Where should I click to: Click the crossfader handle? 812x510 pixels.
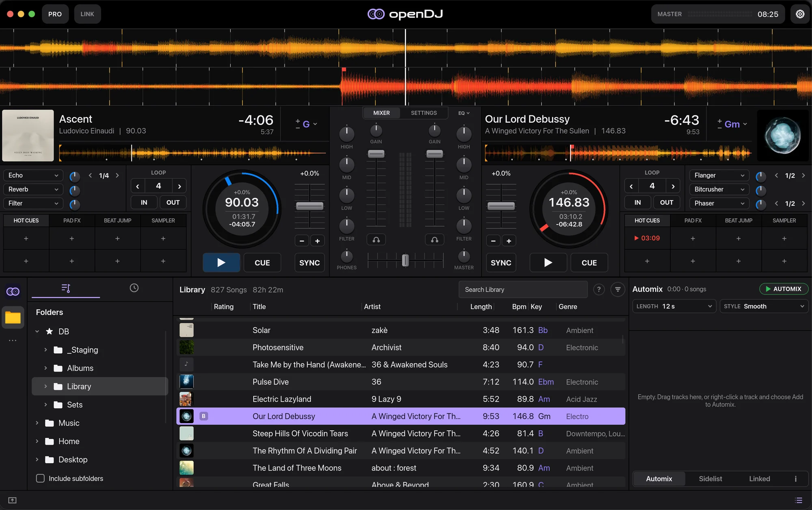click(x=405, y=260)
